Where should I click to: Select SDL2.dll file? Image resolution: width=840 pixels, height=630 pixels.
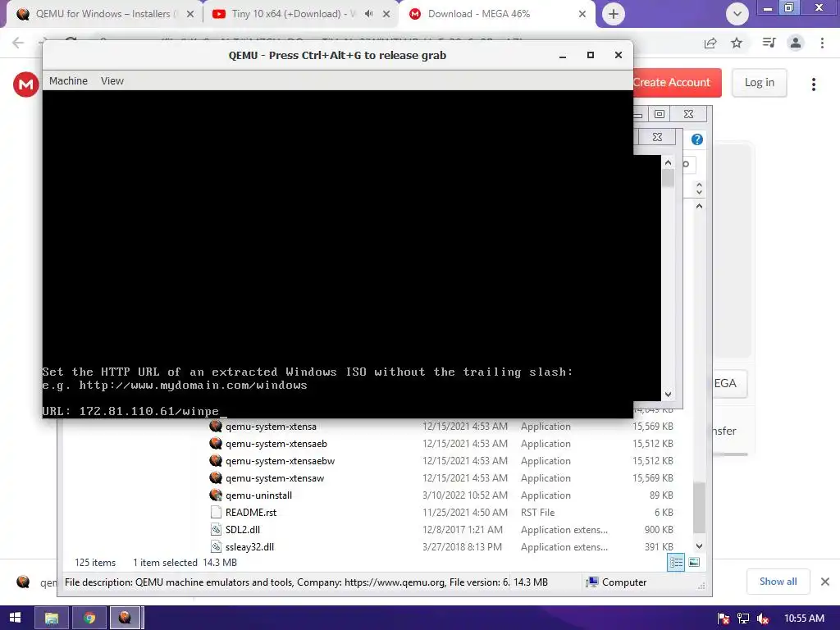243,529
